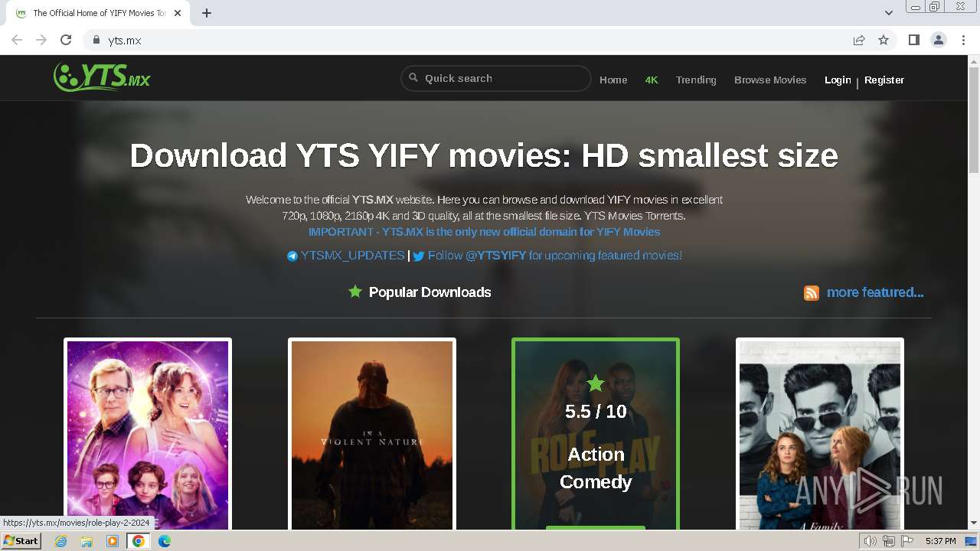980x551 pixels.
Task: Click the green star beside Popular Downloads
Action: [x=355, y=292]
